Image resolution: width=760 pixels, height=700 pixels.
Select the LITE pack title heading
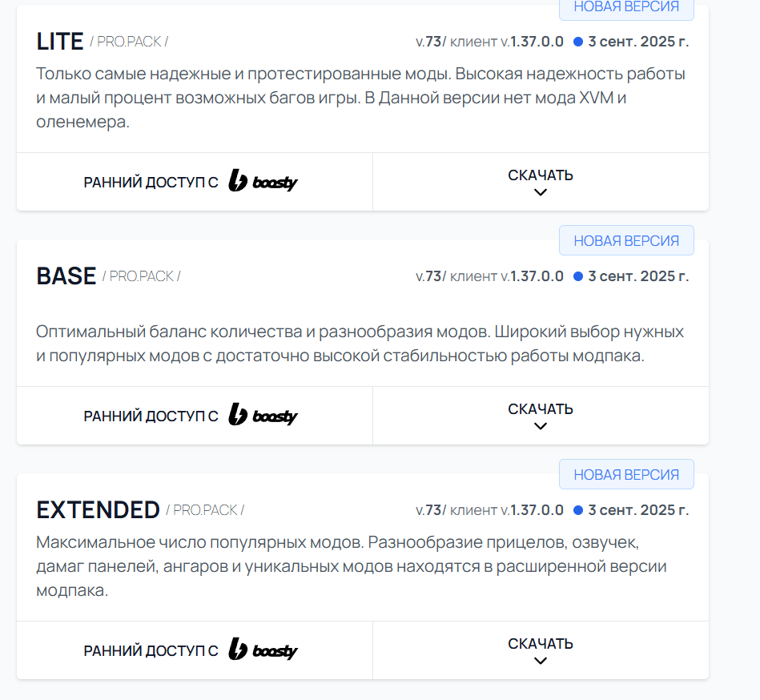click(x=60, y=42)
